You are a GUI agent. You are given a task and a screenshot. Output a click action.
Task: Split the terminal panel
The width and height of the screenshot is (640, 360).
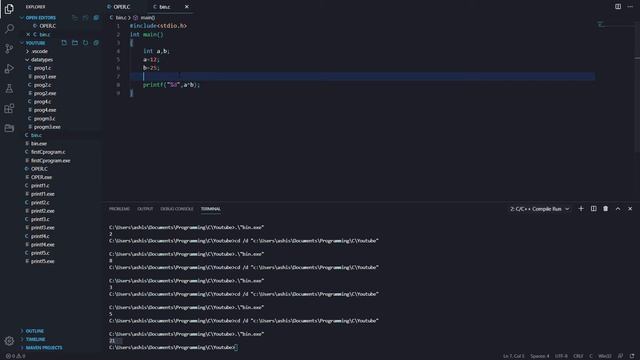click(593, 209)
